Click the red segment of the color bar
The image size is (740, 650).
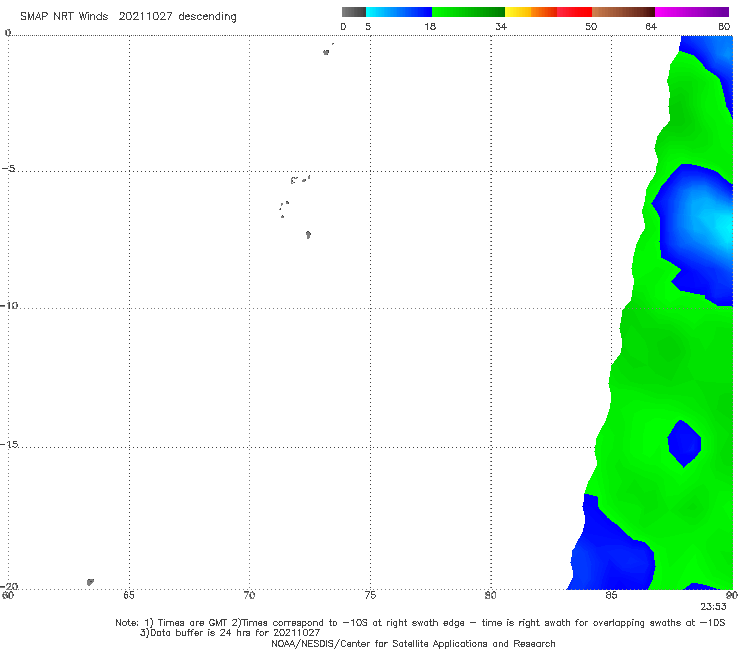tap(574, 12)
